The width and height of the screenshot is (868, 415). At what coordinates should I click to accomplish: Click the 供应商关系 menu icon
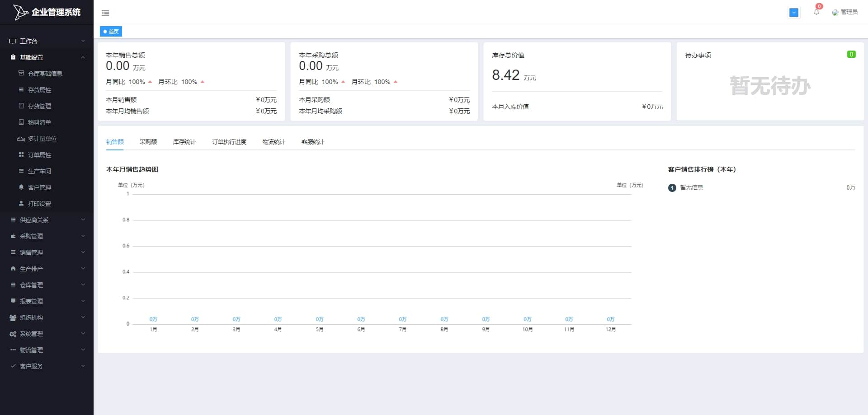coord(13,219)
